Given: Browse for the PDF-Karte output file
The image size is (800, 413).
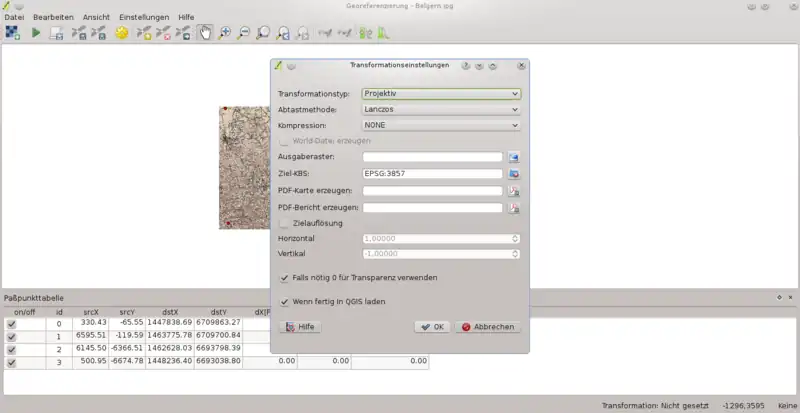Looking at the screenshot, I should (x=514, y=191).
